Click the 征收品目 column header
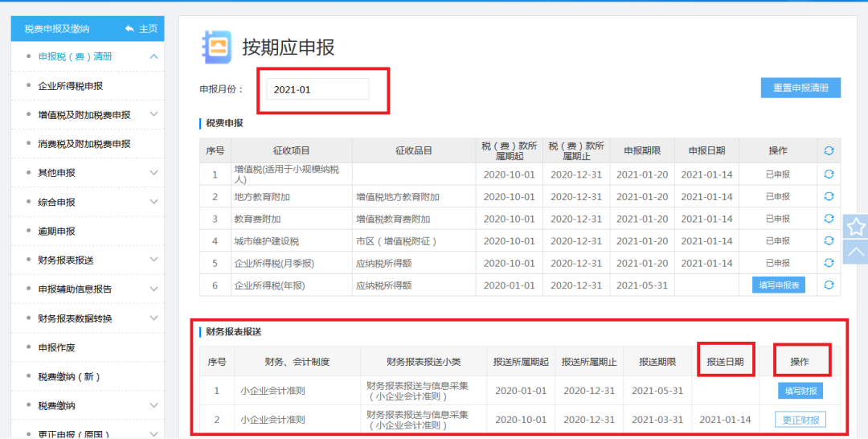The height and width of the screenshot is (439, 868). 414,150
